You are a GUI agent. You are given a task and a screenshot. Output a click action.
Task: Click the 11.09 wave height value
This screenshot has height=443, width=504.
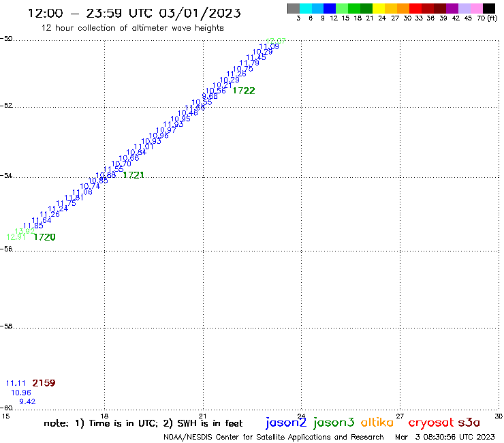tap(269, 46)
